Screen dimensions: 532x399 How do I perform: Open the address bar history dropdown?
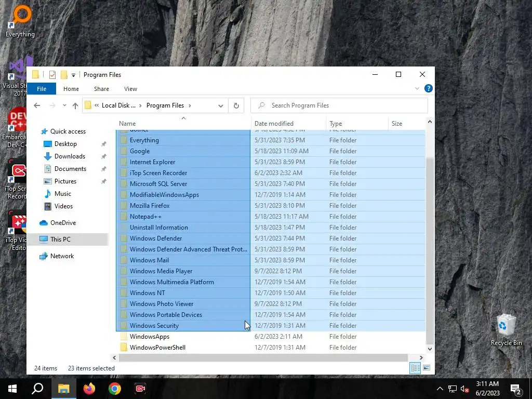220,105
